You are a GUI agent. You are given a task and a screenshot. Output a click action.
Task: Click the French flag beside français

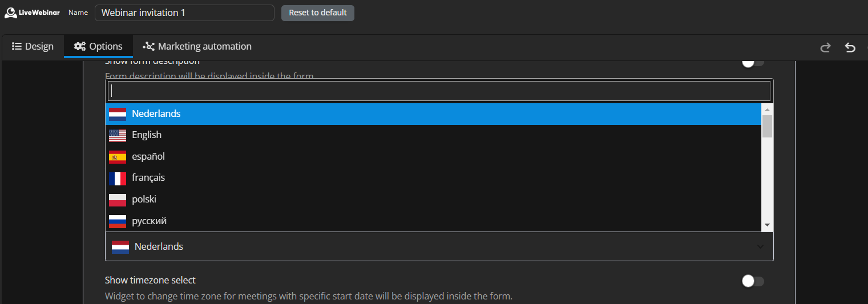click(118, 178)
